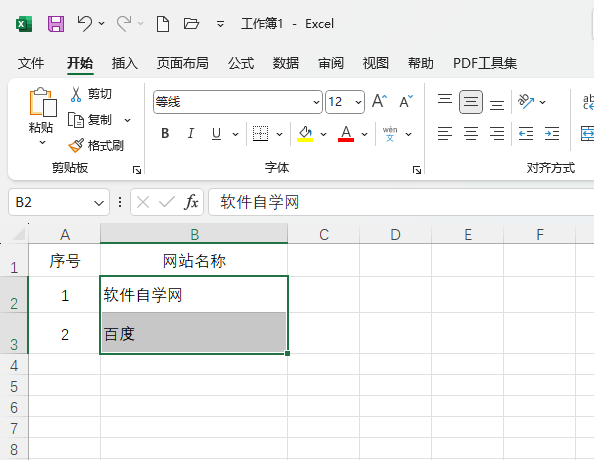The image size is (594, 460).
Task: Click the formula bar text 软件自学网
Action: pyautogui.click(x=259, y=202)
